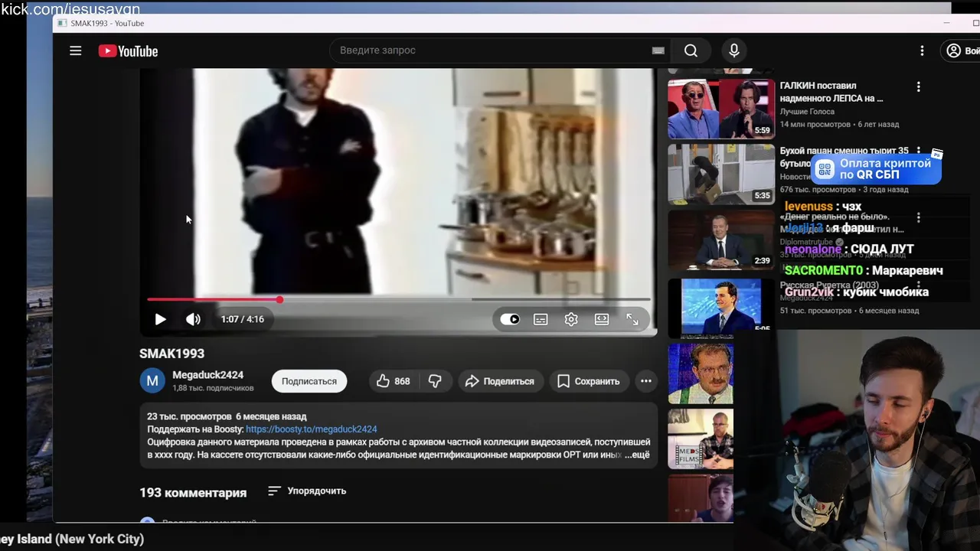Click the Лучшие Голоса channel name
This screenshot has width=980, height=551.
[x=807, y=112]
